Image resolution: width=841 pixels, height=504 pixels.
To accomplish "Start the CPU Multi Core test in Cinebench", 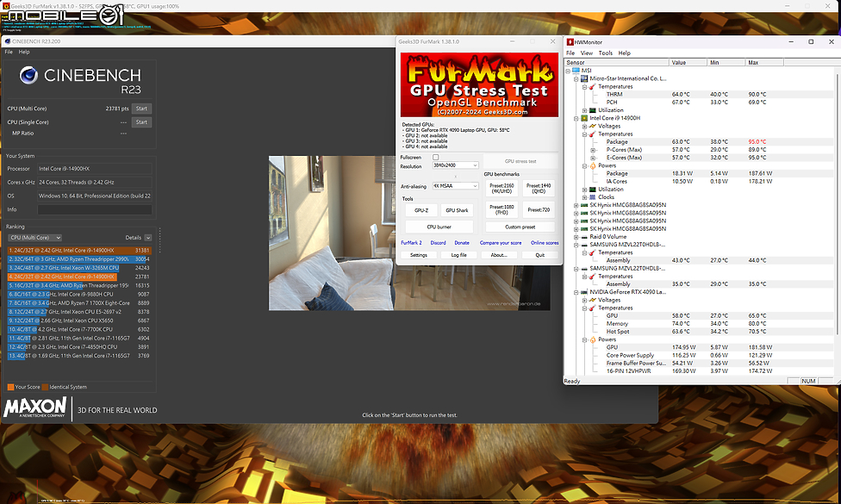I will point(141,109).
